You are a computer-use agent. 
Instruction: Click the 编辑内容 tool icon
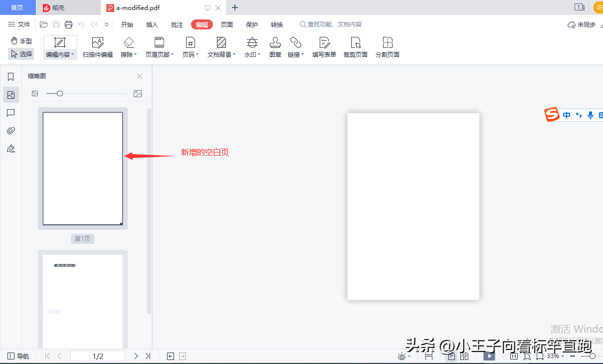click(x=60, y=42)
